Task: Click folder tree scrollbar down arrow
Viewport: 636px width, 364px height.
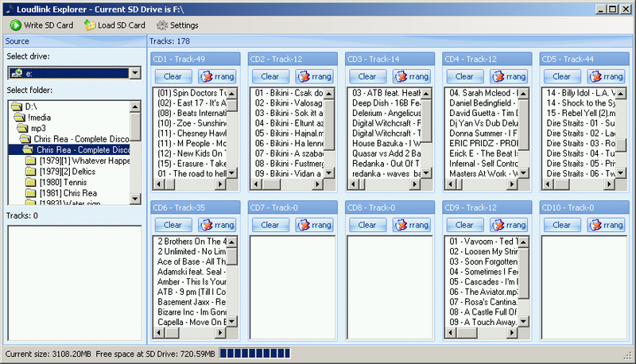Action: [135, 199]
